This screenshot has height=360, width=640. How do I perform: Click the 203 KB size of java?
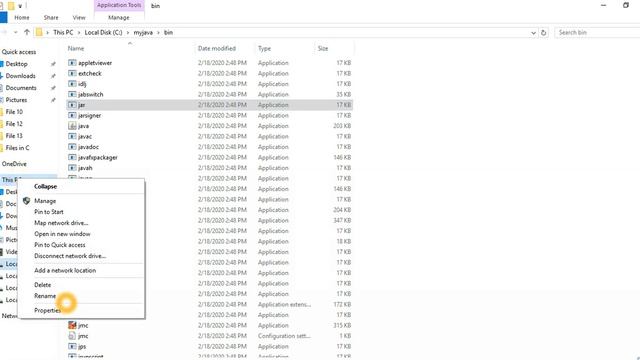pyautogui.click(x=342, y=126)
